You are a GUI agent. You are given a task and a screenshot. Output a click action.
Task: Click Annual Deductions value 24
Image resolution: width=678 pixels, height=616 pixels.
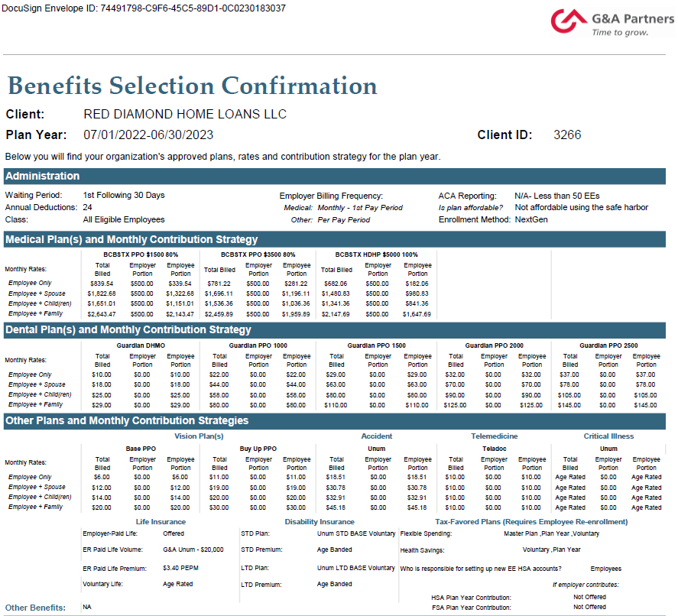click(x=87, y=207)
